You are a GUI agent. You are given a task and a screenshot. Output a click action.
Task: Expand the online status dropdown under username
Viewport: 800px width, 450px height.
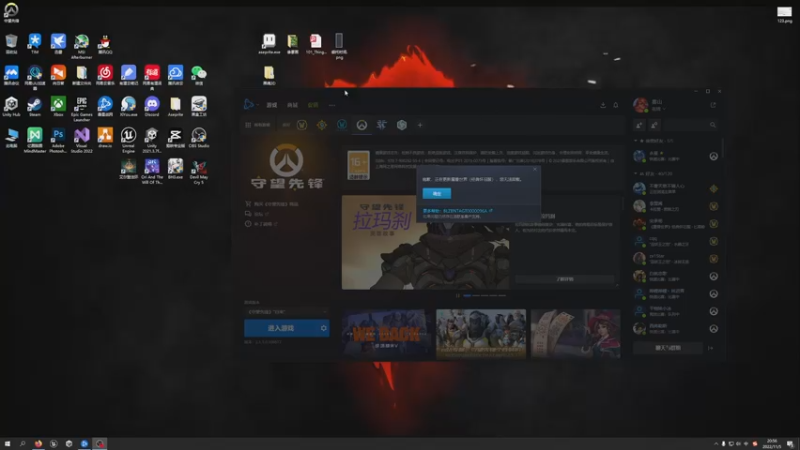659,109
